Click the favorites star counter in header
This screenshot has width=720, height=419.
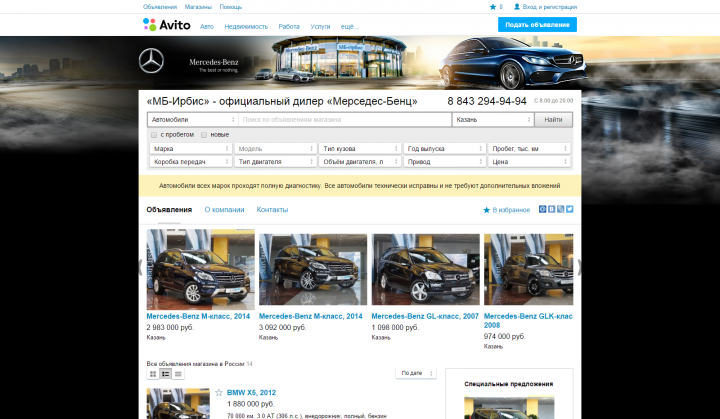pos(496,7)
